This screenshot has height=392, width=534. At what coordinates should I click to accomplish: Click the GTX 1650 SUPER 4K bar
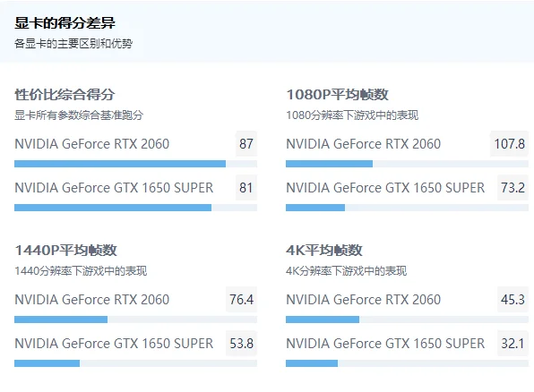[x=407, y=363]
